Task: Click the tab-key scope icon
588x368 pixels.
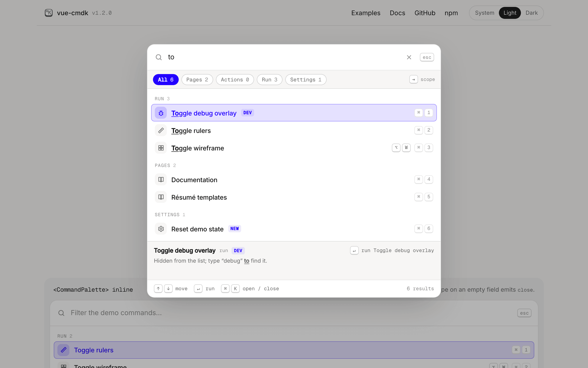Action: point(413,79)
